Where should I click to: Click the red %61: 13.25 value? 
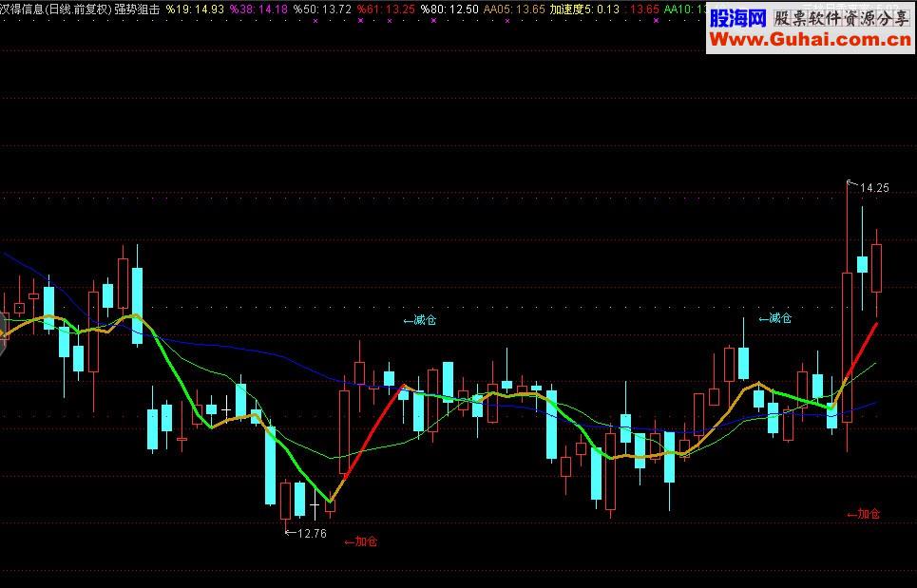(x=386, y=9)
